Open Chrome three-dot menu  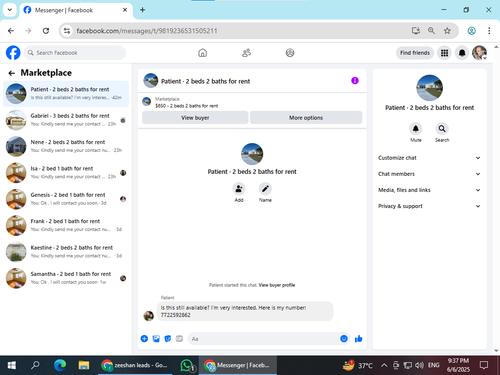(x=489, y=31)
